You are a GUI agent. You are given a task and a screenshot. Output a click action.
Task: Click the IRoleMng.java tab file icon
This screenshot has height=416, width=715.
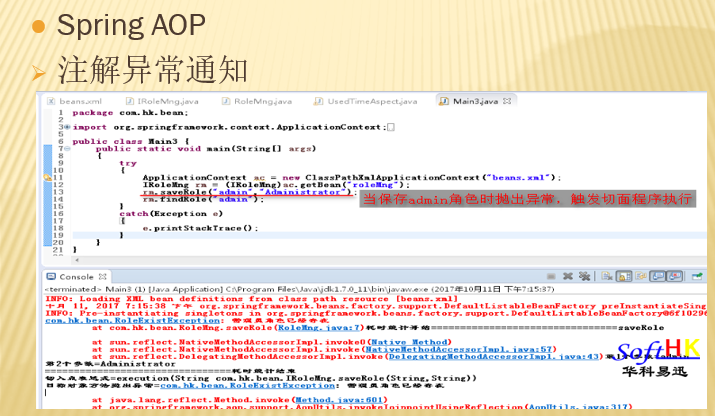click(130, 101)
